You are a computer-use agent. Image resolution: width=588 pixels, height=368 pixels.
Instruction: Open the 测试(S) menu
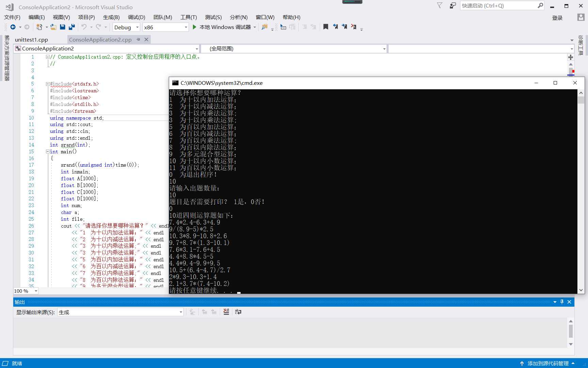point(213,17)
